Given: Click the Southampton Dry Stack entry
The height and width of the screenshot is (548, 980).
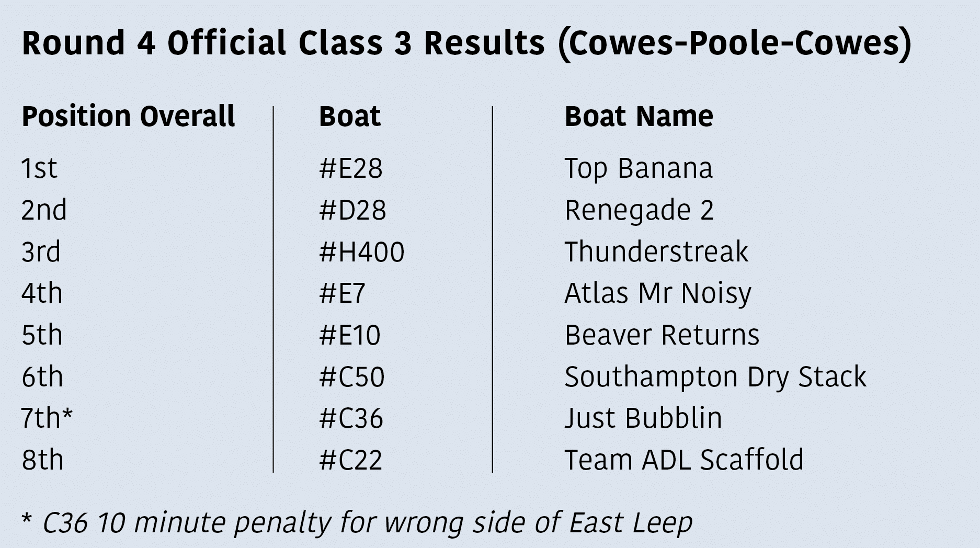Looking at the screenshot, I should [715, 378].
